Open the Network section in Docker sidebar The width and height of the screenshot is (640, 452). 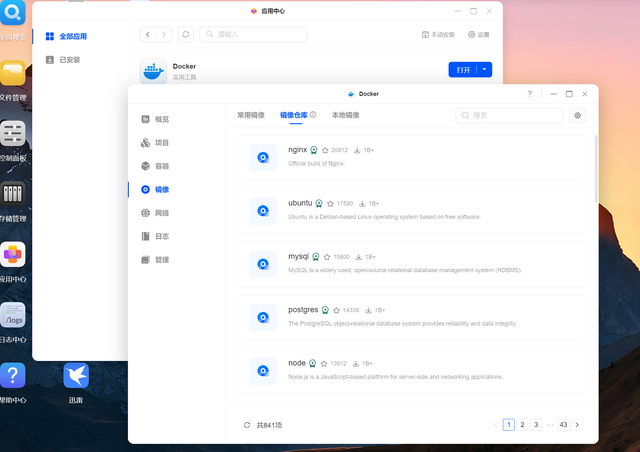click(155, 213)
